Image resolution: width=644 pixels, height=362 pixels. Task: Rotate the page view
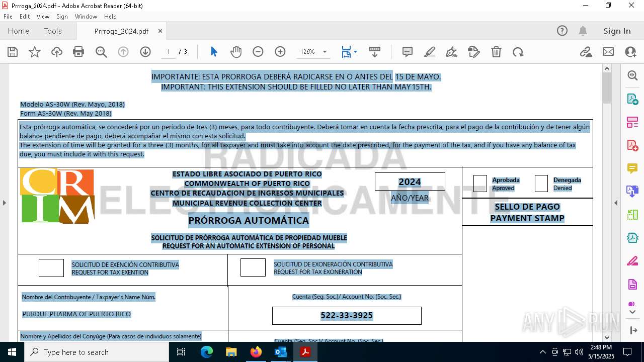(518, 52)
